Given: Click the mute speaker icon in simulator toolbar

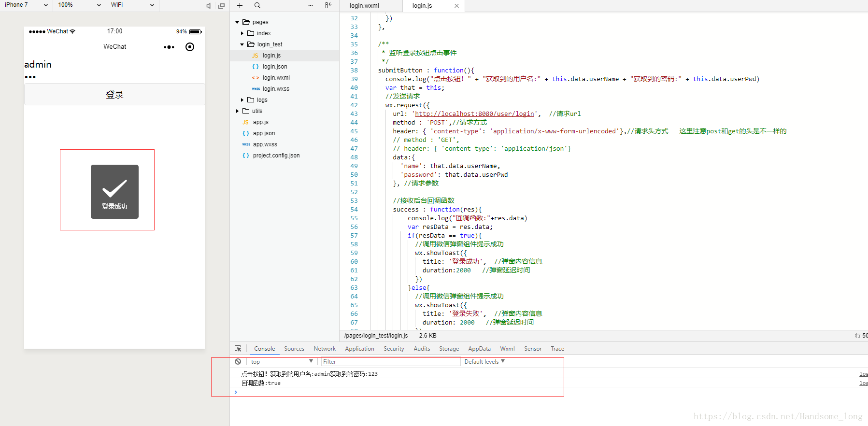Looking at the screenshot, I should click(x=209, y=6).
